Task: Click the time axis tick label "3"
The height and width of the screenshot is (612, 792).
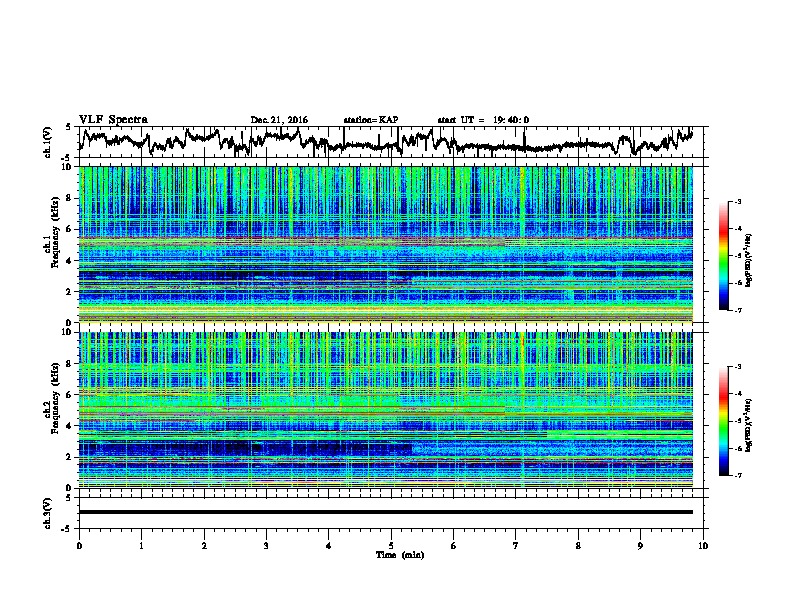Action: click(266, 545)
